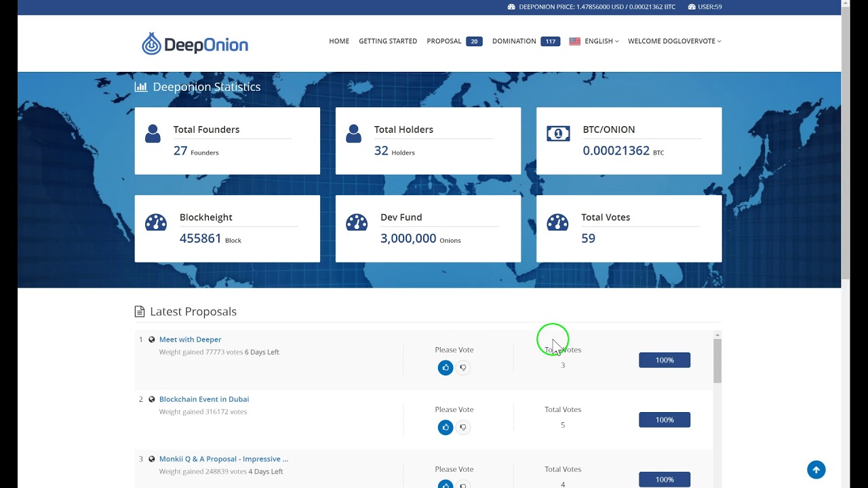Click the scroll-to-top arrow button
The image size is (868, 488).
click(816, 470)
